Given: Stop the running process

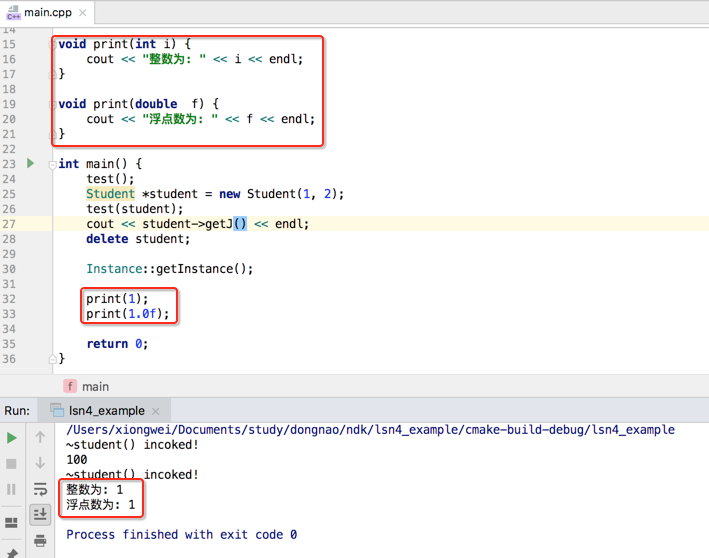Looking at the screenshot, I should [x=11, y=463].
